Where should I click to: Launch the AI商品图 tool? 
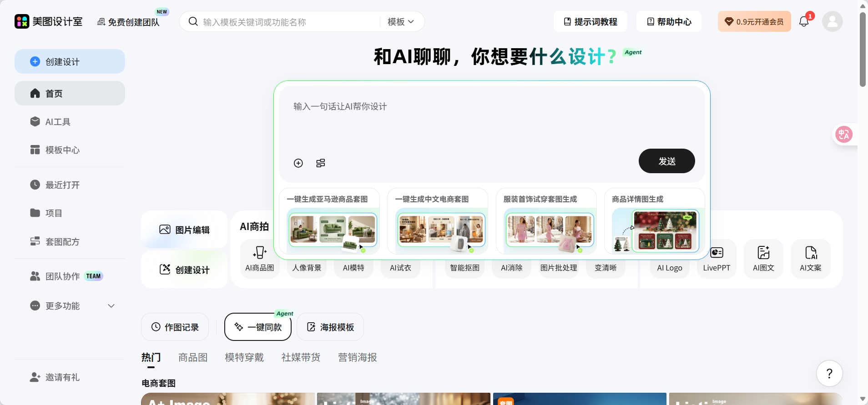(260, 259)
